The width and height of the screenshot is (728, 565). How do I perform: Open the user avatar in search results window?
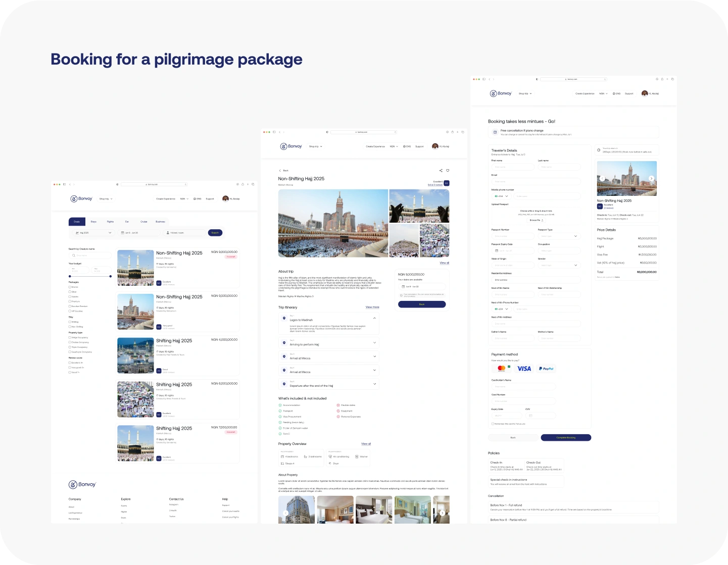click(225, 199)
